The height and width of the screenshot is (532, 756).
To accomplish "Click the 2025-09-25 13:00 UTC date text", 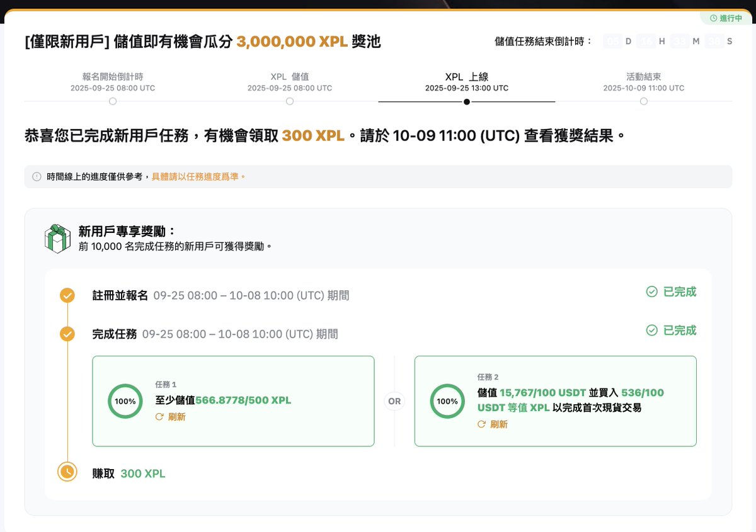I will pos(467,88).
